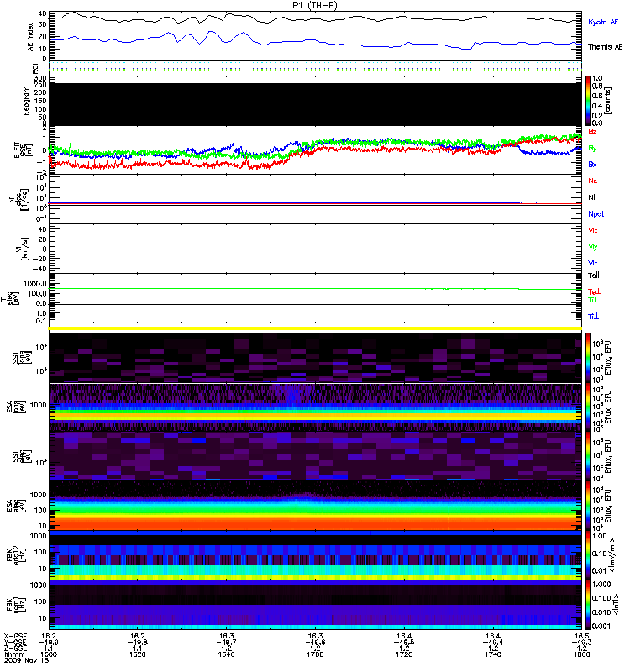Click the green Viy legend label

point(593,247)
